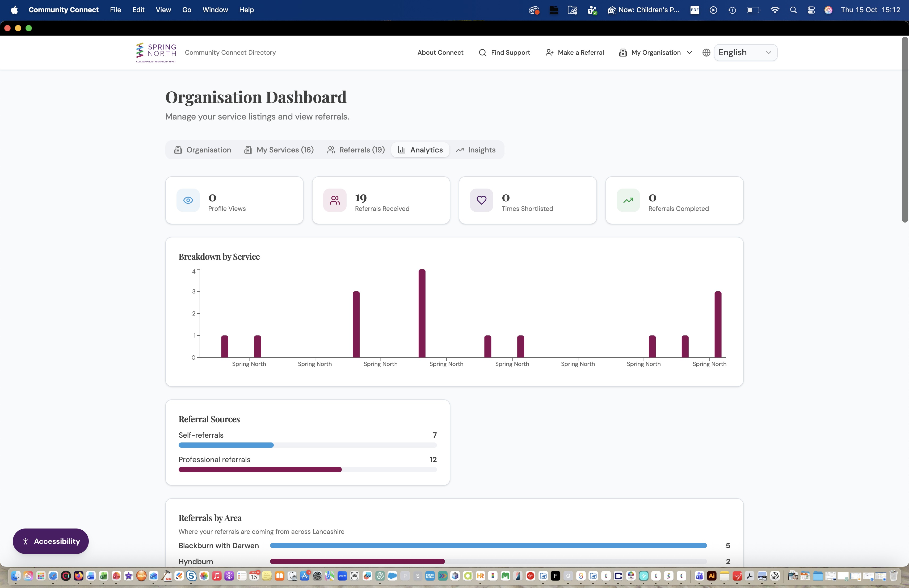Click the Now: Children's P... menu bar item
The image size is (909, 588).
[x=643, y=10]
